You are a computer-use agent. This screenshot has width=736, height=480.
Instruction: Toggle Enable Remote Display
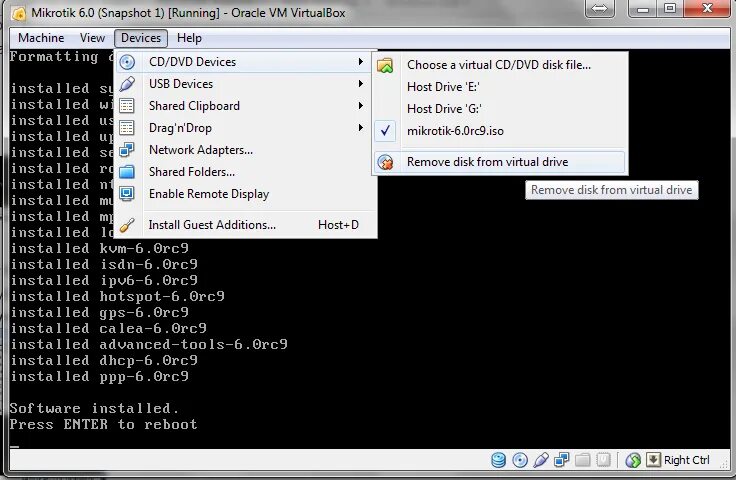[x=245, y=194]
